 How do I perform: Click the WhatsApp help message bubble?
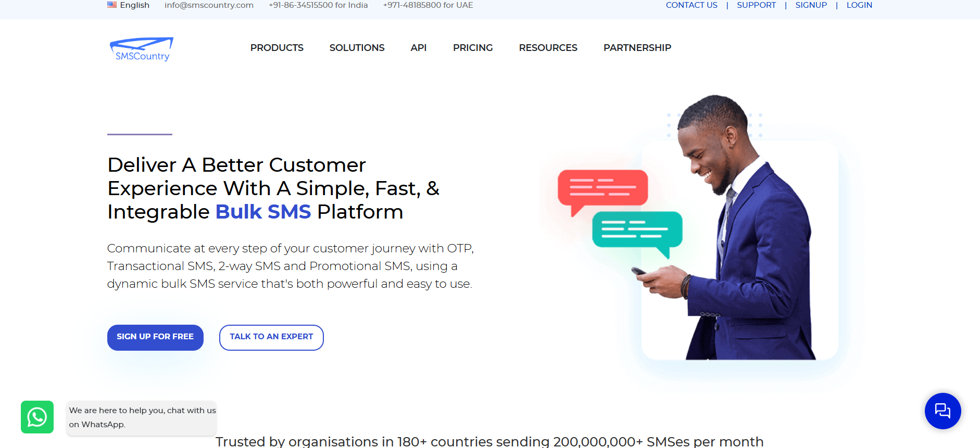142,417
